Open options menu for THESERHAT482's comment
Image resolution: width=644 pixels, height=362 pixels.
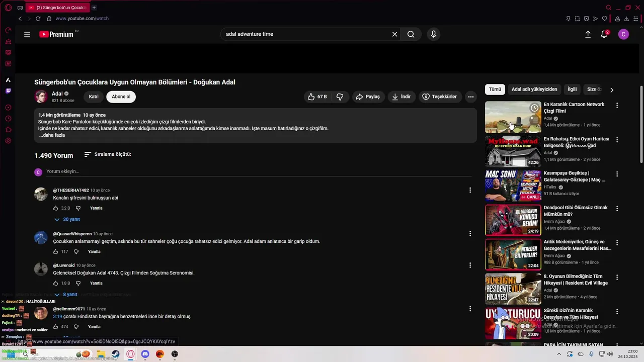(x=470, y=190)
